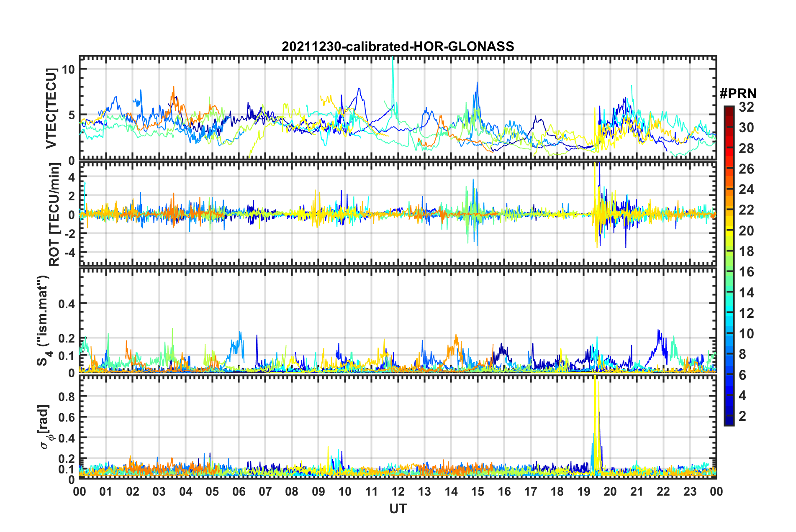The width and height of the screenshot is (796, 532).
Task: Click the -4 tick label on ROT axis
Action: [x=68, y=253]
